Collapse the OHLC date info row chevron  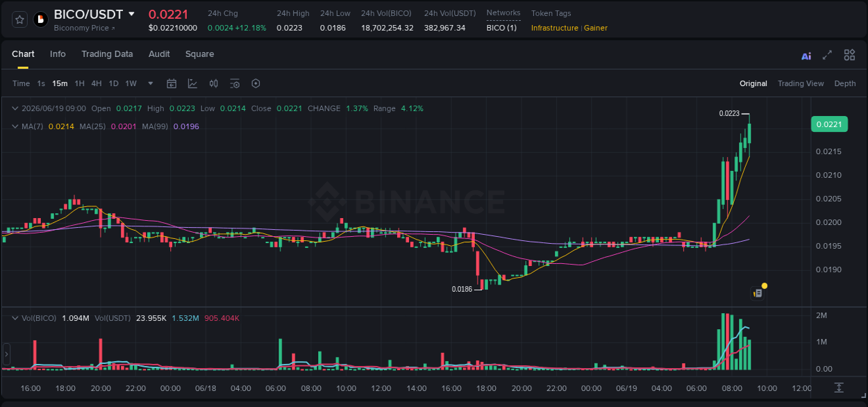[15, 108]
